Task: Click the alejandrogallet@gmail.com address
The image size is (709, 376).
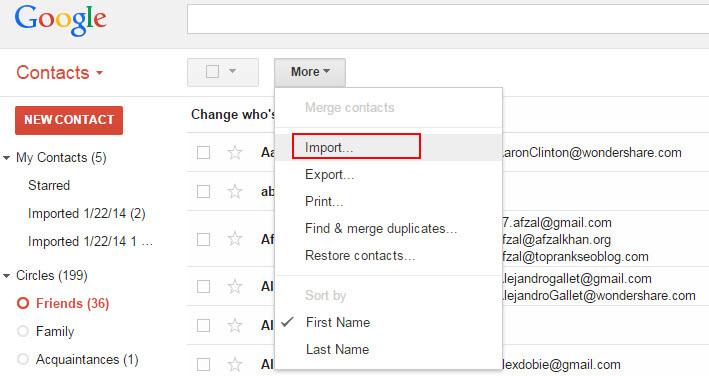Action: tap(577, 278)
